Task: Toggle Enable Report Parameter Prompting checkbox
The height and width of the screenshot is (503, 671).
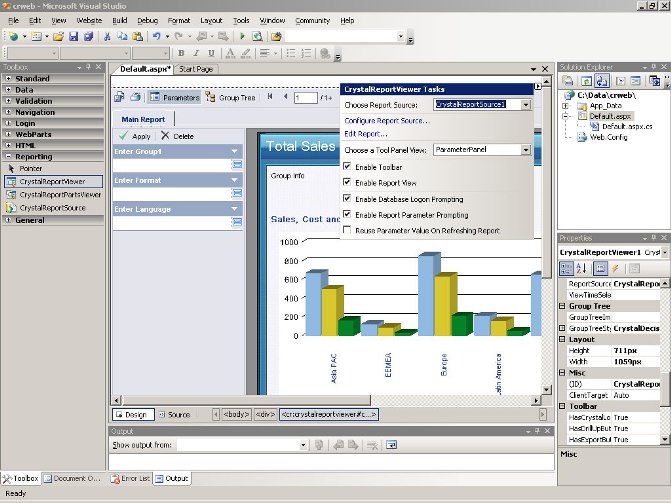Action: (x=347, y=214)
